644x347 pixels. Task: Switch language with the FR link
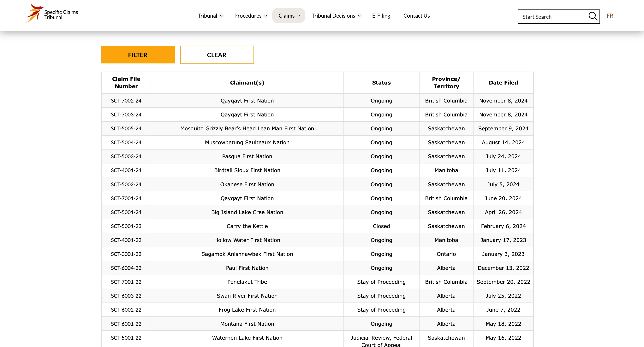pos(610,16)
